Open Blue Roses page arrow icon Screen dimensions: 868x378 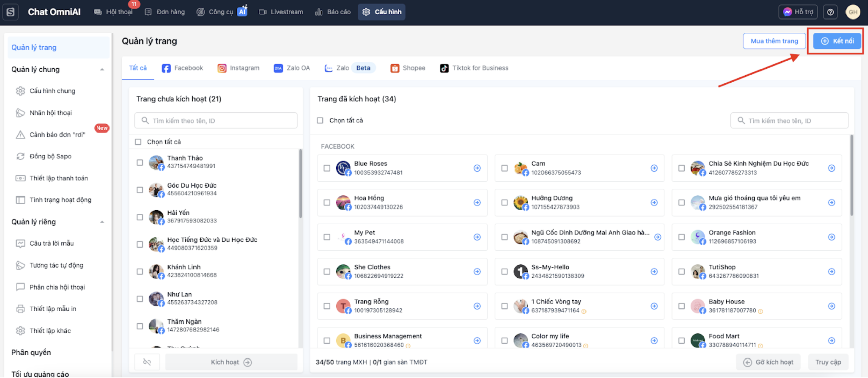coord(477,168)
